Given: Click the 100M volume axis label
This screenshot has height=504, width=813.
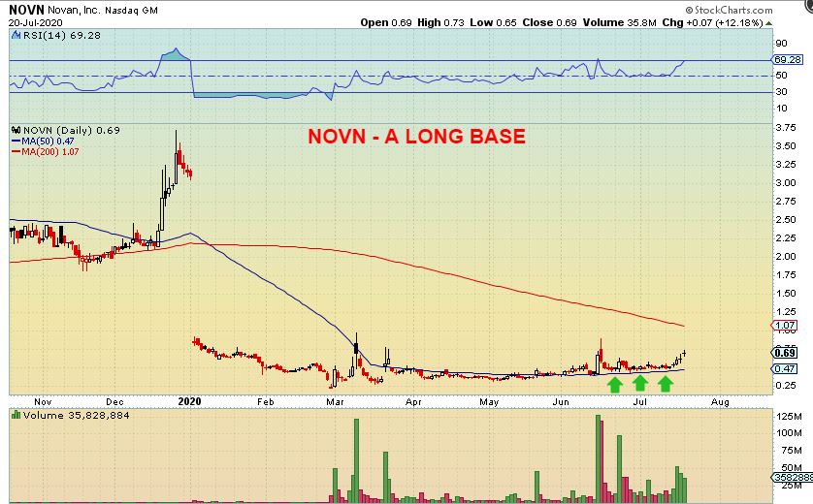Looking at the screenshot, I should click(x=789, y=433).
